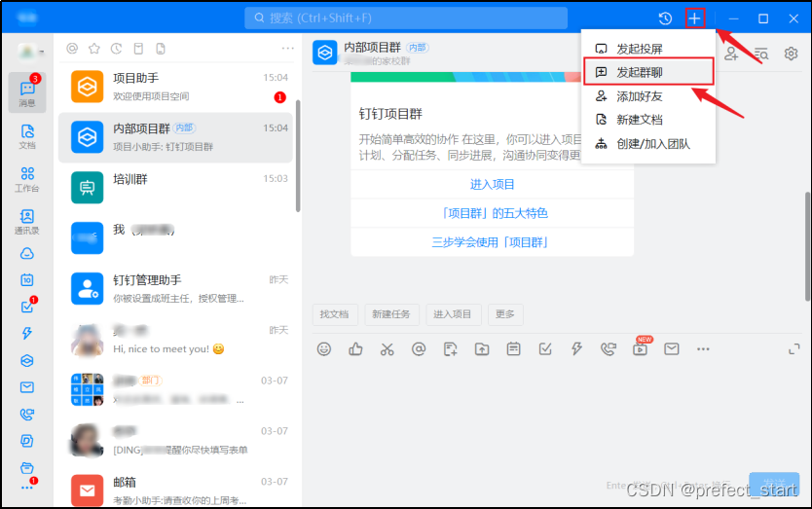This screenshot has height=509, width=812.
Task: Click the 找文档 quick button
Action: 335,314
